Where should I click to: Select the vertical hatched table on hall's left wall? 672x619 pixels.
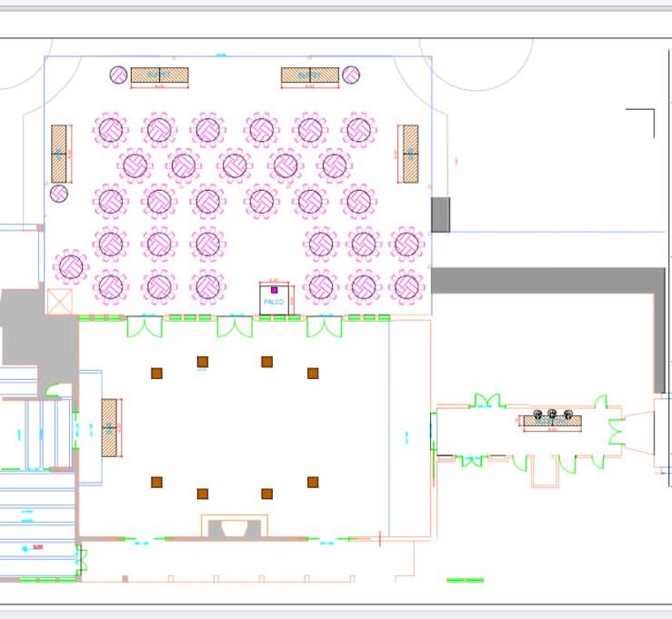(59, 153)
